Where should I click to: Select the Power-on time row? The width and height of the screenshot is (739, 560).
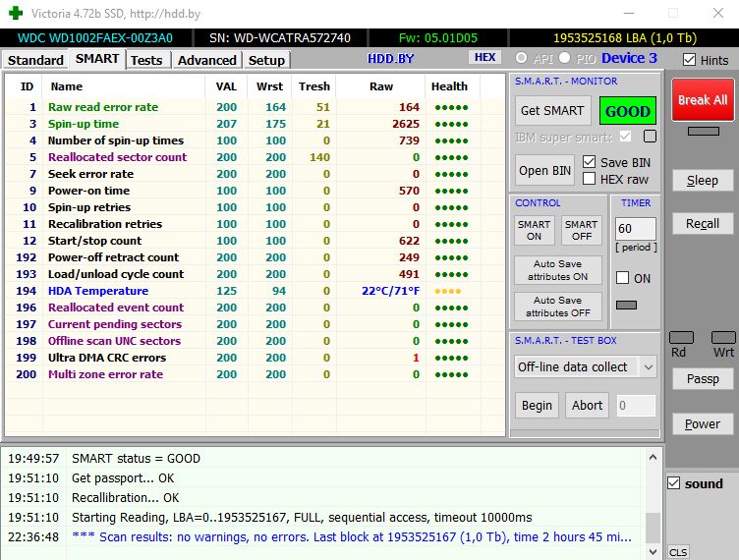pos(255,191)
